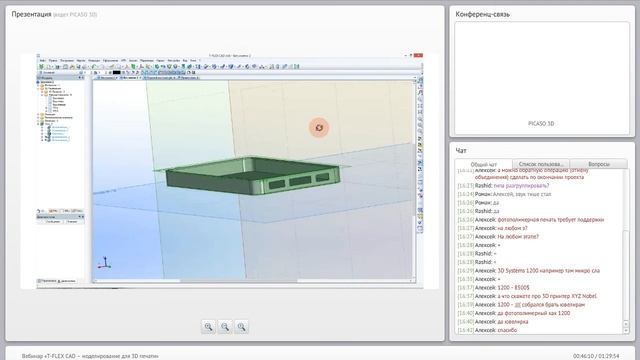Click the zoom out magnifier button
Image resolution: width=640 pixels, height=360 pixels.
coord(225,327)
